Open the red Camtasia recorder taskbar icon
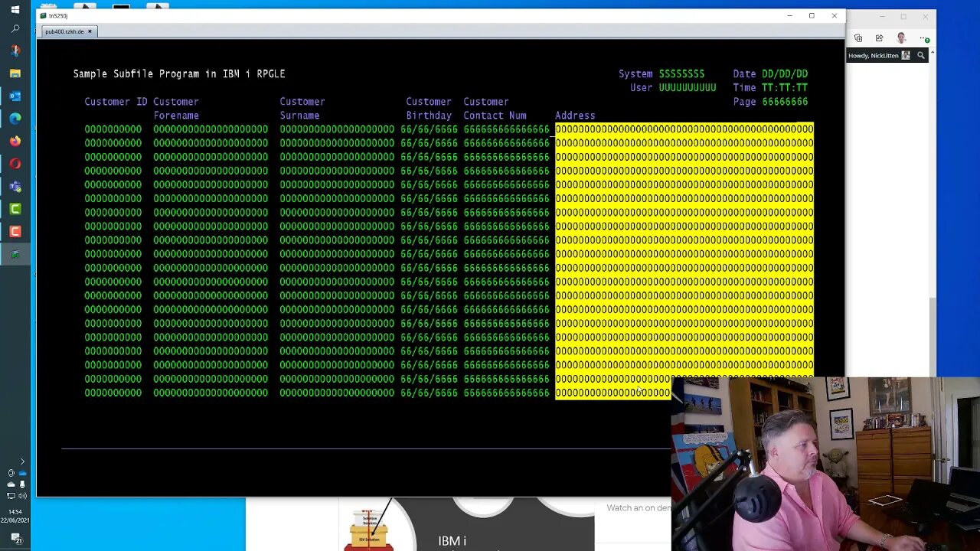Viewport: 980px width, 551px height. tap(15, 231)
